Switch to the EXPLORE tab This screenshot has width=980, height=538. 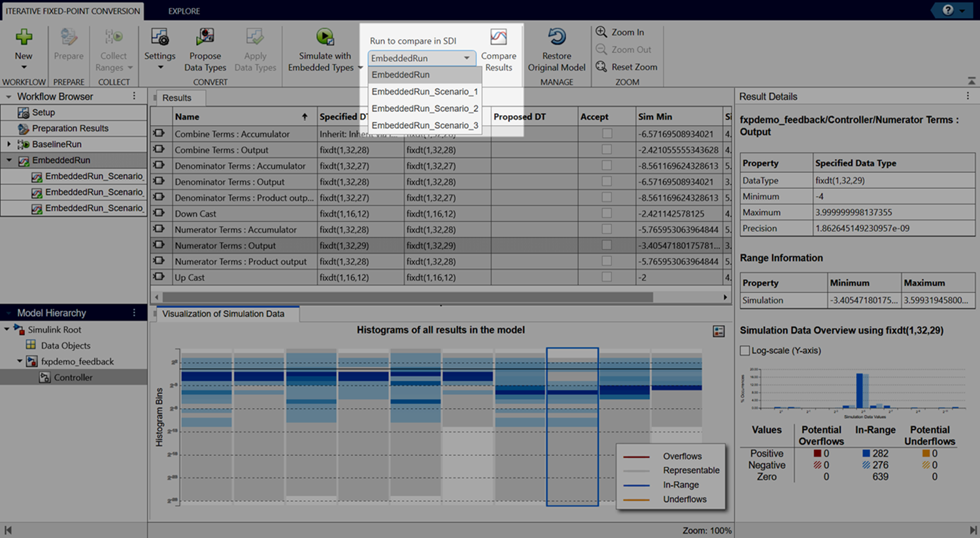pos(184,11)
